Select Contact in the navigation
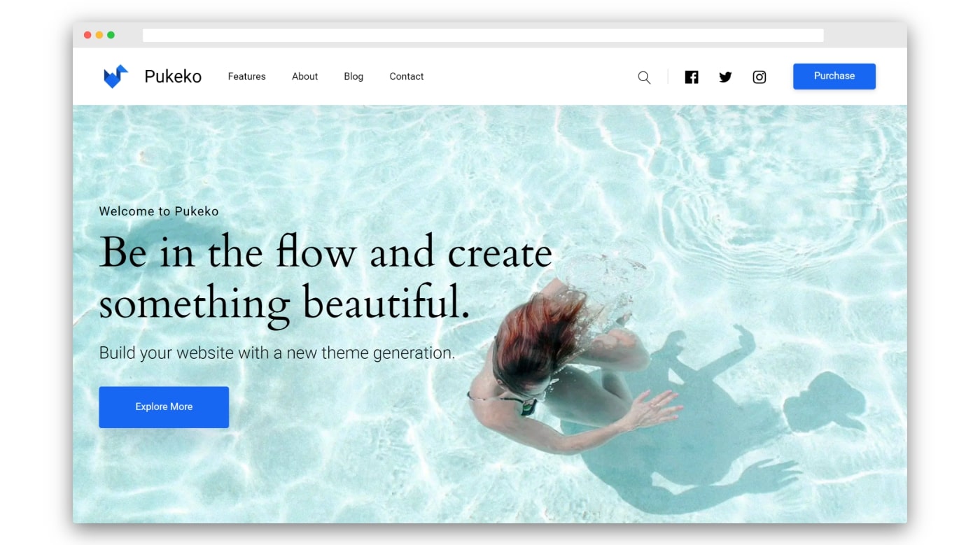The width and height of the screenshot is (980, 545). (x=407, y=76)
